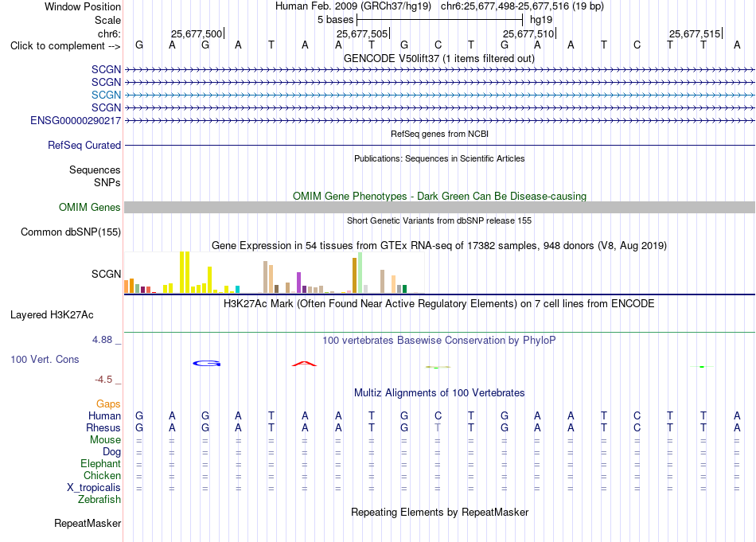Viewport: 756px width, 542px height.
Task: Click the dark green bar in GTEx chart
Action: tap(404, 289)
